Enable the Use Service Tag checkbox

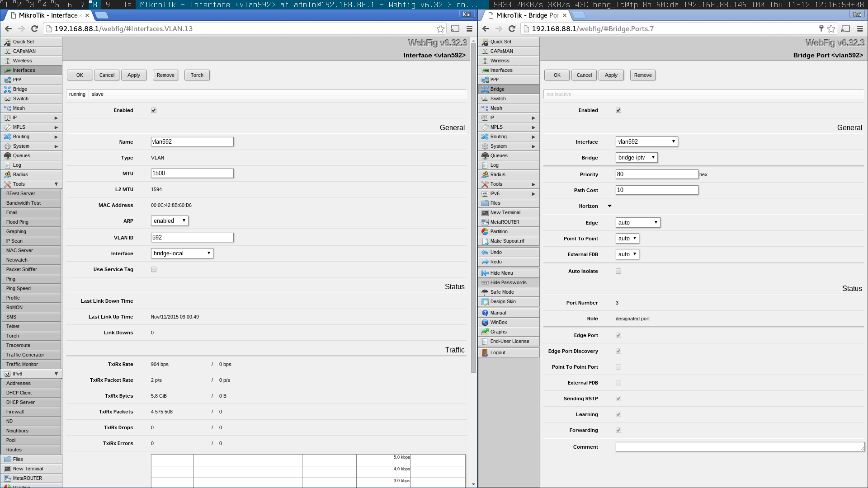(154, 269)
